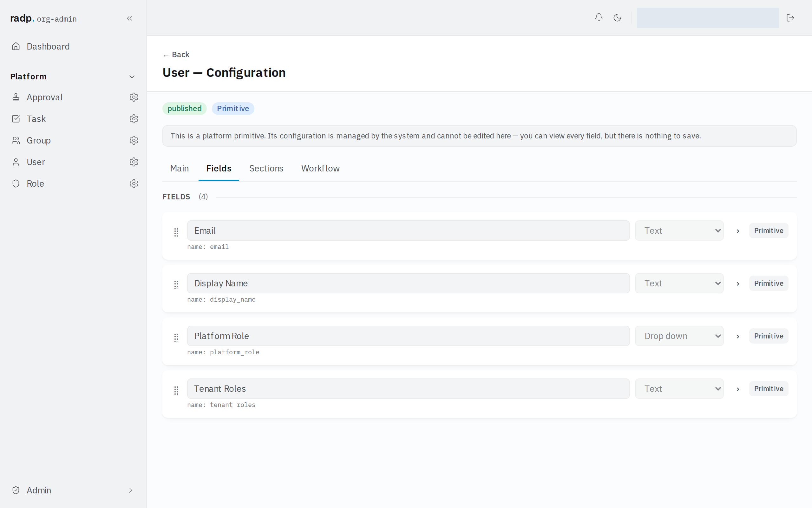Collapse the sidebar with double-chevron icon
This screenshot has width=812, height=508.
(129, 18)
